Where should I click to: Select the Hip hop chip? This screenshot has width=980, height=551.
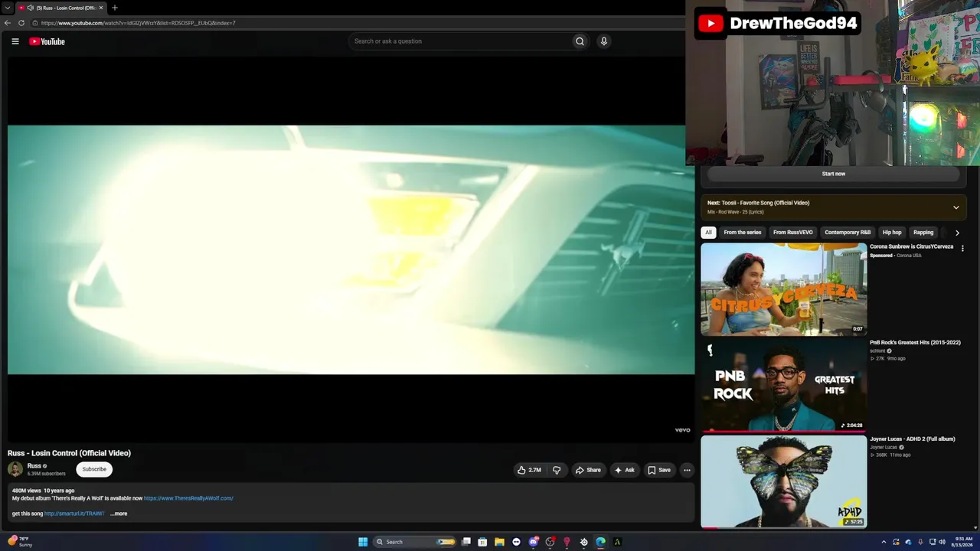tap(892, 233)
